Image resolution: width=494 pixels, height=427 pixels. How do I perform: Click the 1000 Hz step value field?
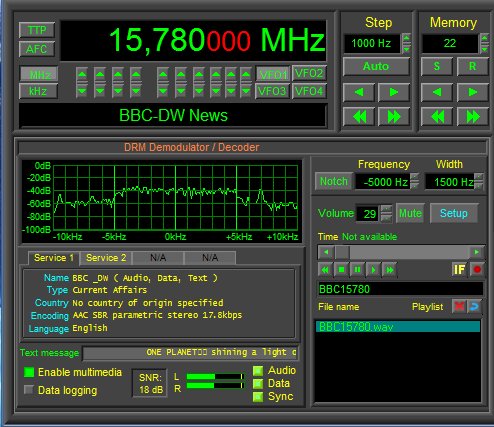pyautogui.click(x=371, y=43)
